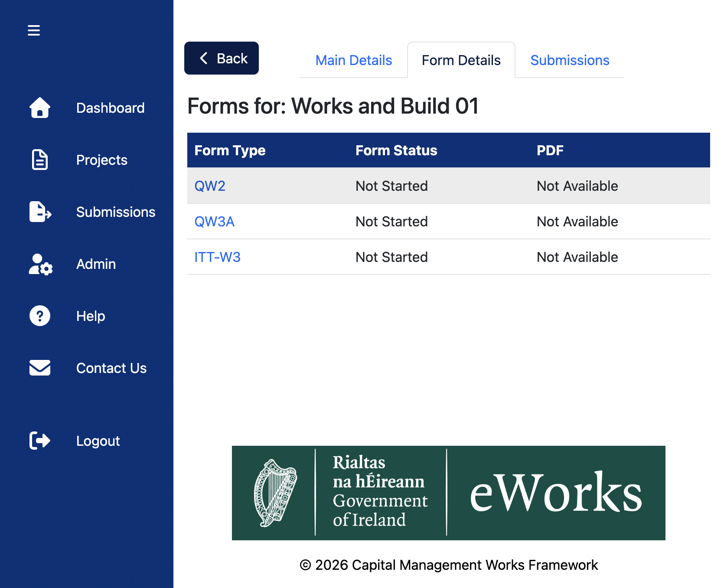724x588 pixels.
Task: Switch to the Submissions tab
Action: pyautogui.click(x=570, y=60)
